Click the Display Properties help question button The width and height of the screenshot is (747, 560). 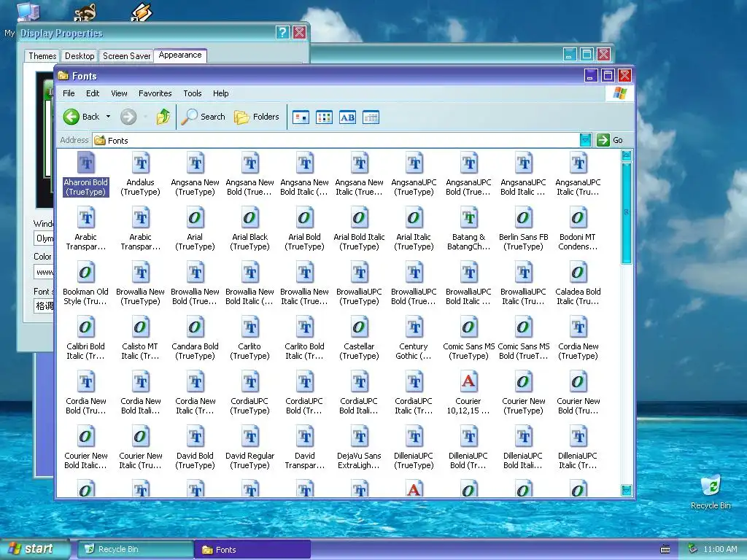point(282,32)
